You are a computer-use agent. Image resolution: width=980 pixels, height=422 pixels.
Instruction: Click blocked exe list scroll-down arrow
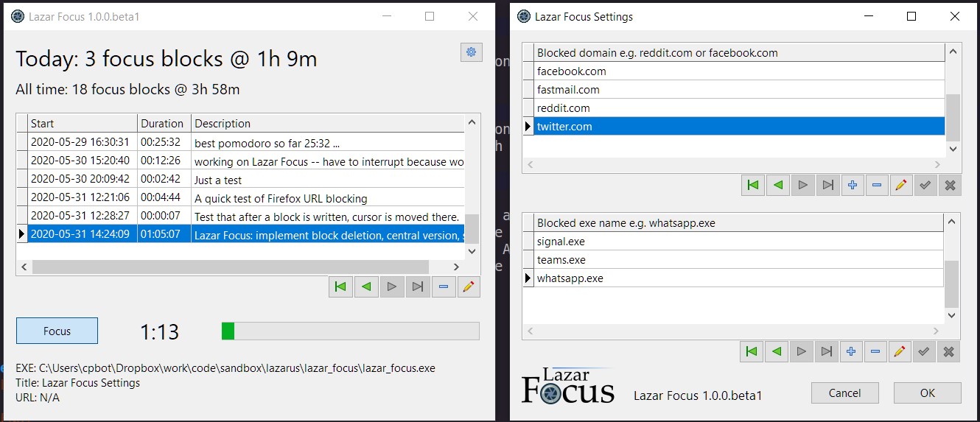(952, 314)
